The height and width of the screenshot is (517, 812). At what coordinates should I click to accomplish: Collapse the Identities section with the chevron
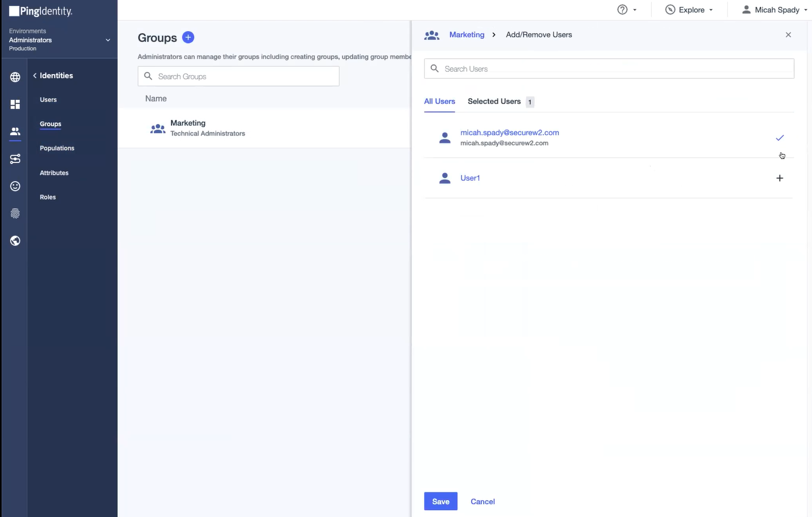(34, 75)
